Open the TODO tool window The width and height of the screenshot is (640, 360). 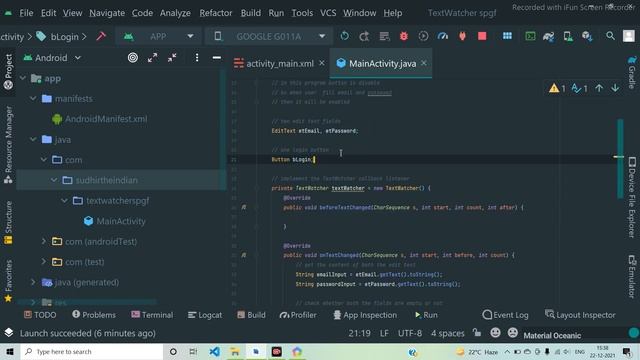tap(40, 315)
